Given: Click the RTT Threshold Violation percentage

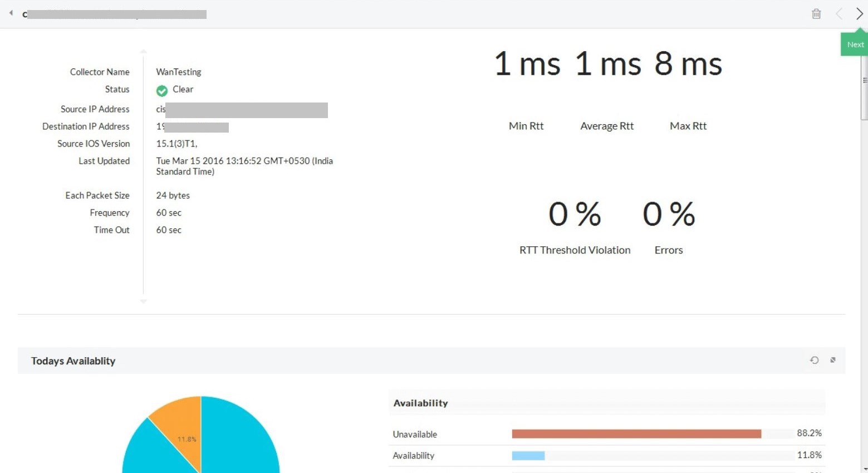Looking at the screenshot, I should (x=575, y=214).
